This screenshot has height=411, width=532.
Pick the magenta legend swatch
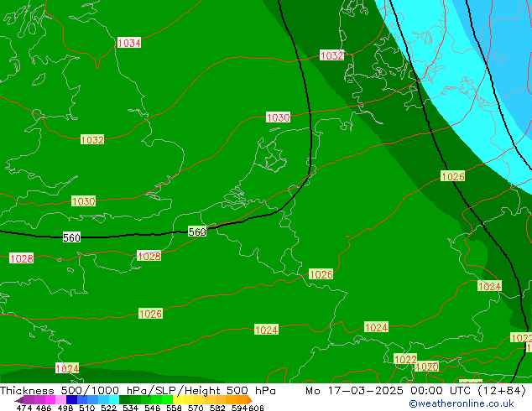[x=50, y=399]
